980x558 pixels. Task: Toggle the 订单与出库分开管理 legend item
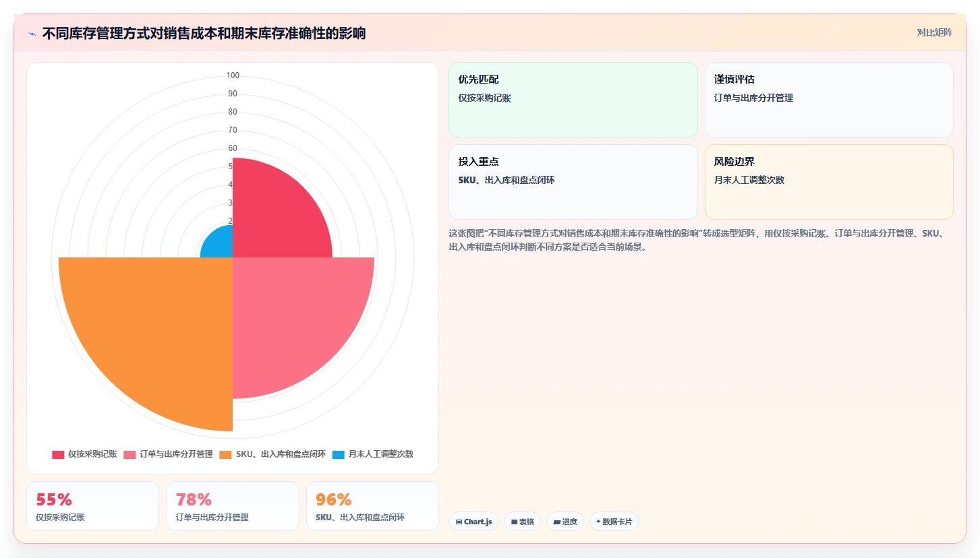point(168,454)
